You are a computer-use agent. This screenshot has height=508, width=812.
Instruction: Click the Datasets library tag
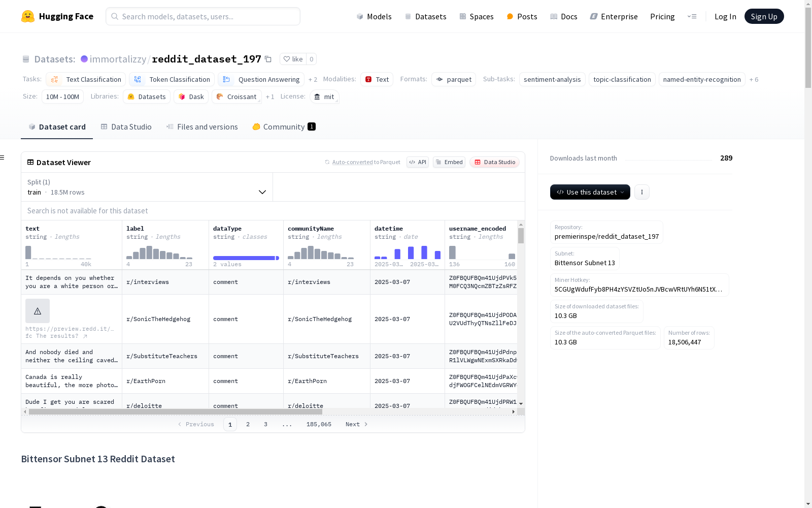pyautogui.click(x=147, y=97)
